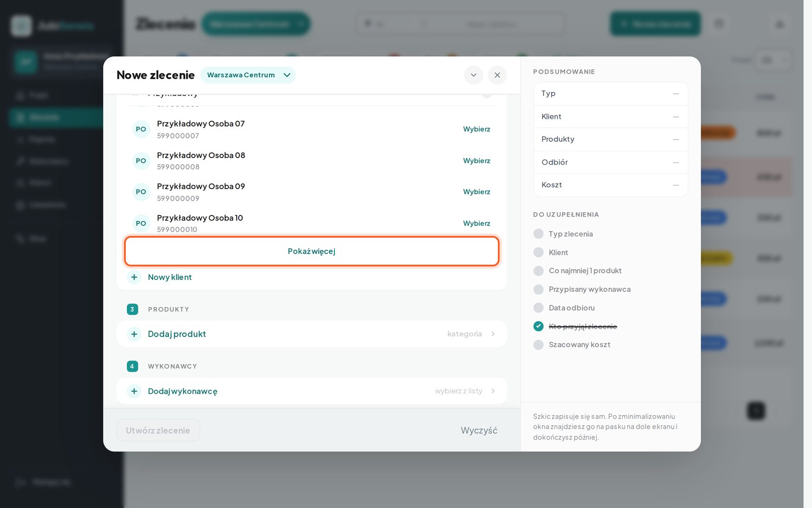Expand the kategoria chevron in Dodaj produkt row
812x508 pixels.
(493, 334)
